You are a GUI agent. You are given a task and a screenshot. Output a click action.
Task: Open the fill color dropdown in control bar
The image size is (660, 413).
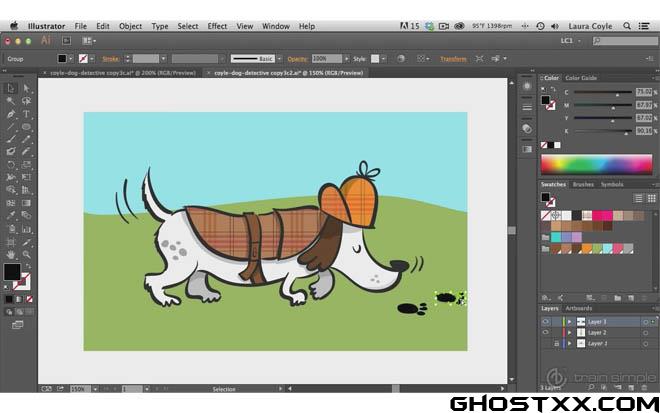[71, 59]
